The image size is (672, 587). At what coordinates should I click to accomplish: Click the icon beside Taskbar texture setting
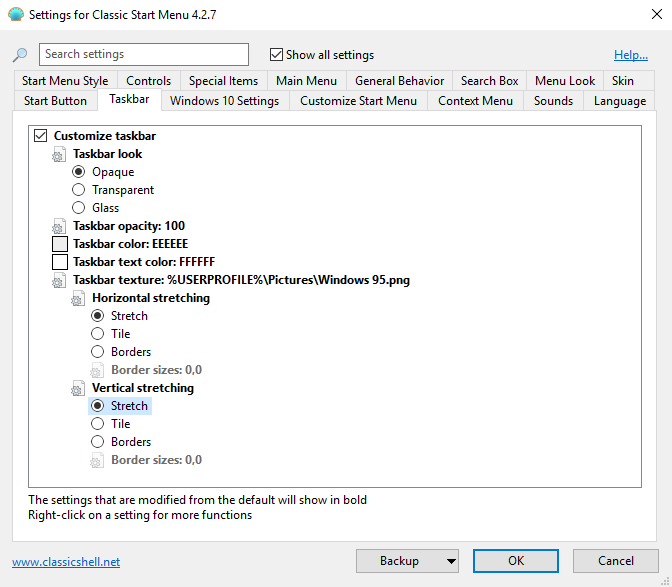coord(59,280)
